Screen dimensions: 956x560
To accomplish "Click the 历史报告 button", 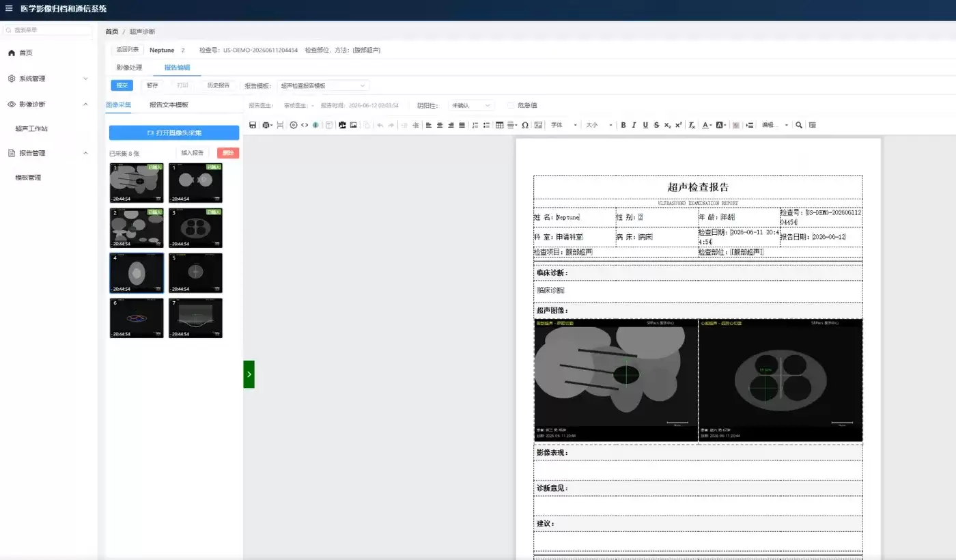I will (219, 85).
